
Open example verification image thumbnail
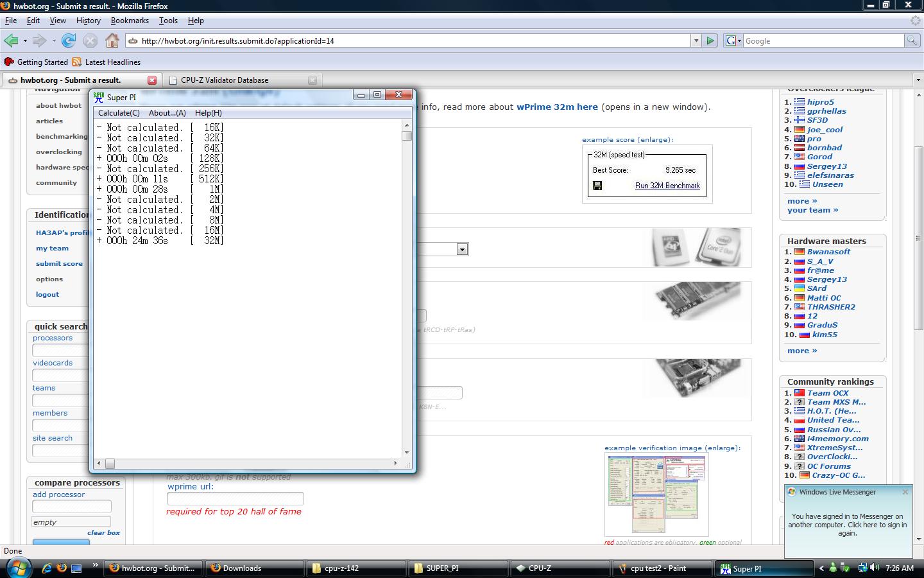click(656, 494)
